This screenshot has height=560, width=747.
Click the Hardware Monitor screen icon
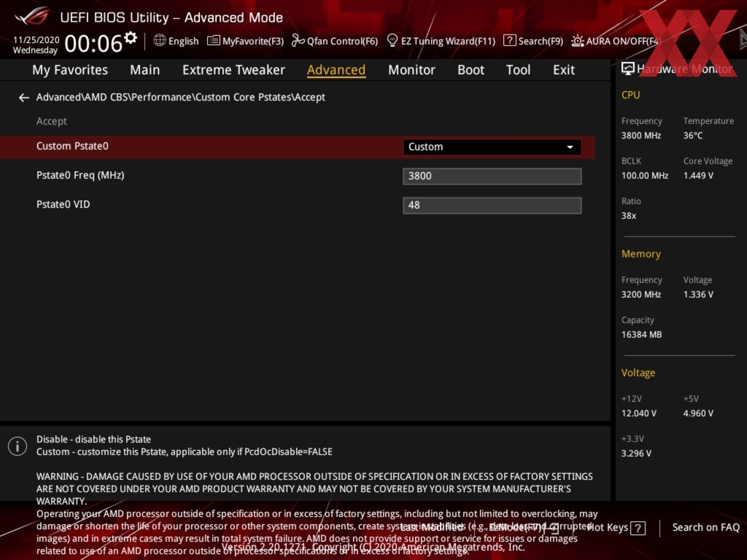point(628,69)
